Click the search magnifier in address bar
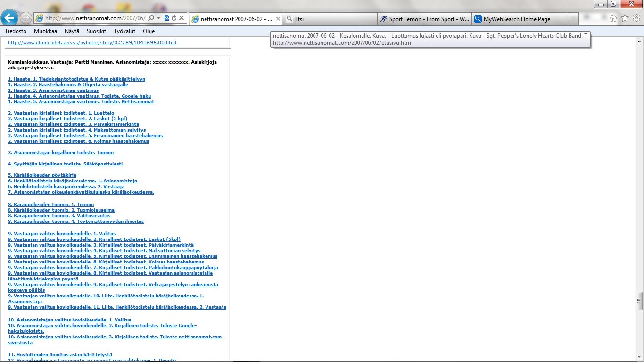The image size is (644, 362). 151,18
